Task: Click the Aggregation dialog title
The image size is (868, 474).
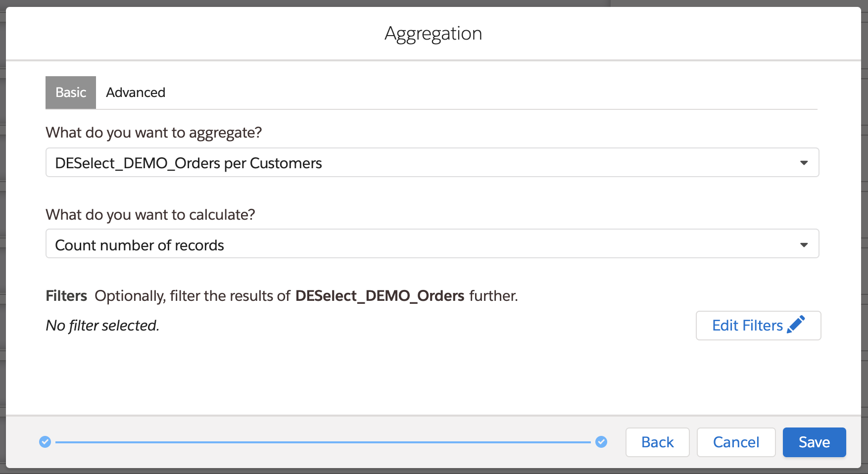Action: [433, 34]
